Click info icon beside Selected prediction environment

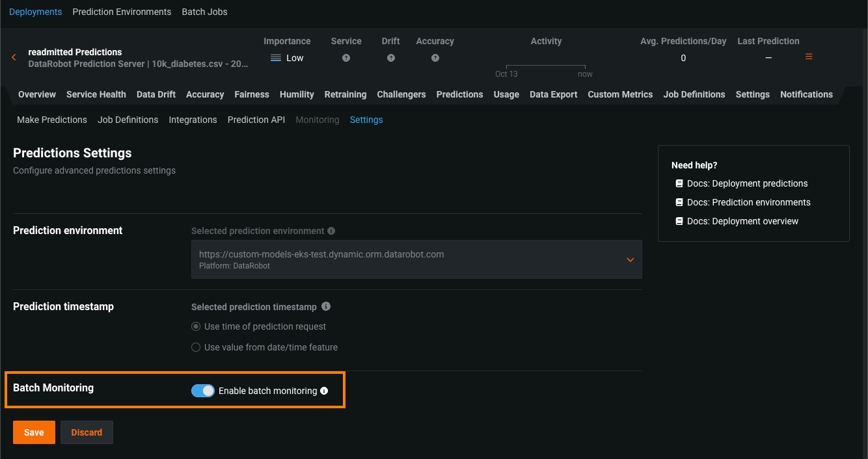[x=331, y=231]
